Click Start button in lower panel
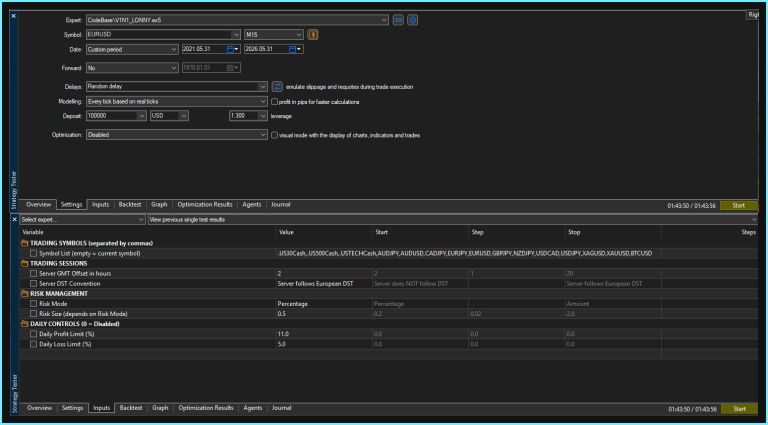Viewport: 768px width, 425px height. tap(740, 409)
